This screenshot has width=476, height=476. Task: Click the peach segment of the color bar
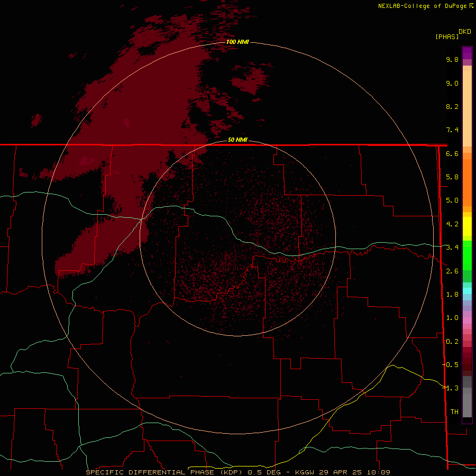coord(467,106)
